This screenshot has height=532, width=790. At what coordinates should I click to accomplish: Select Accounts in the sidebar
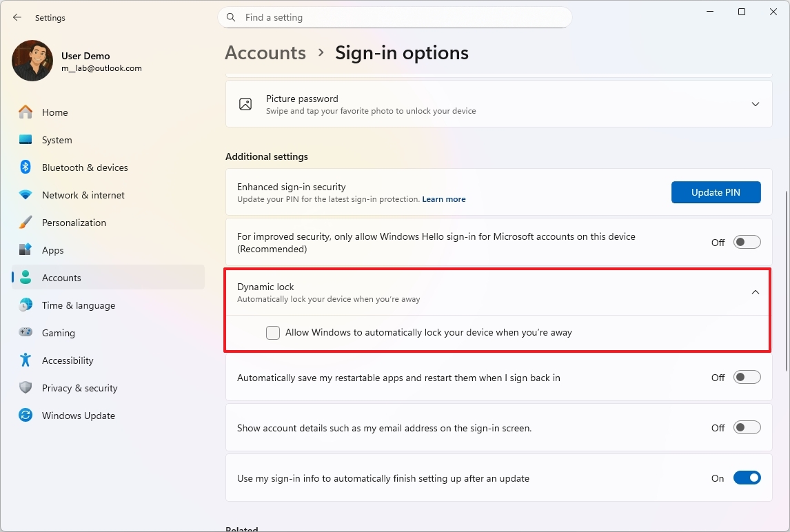click(x=61, y=278)
